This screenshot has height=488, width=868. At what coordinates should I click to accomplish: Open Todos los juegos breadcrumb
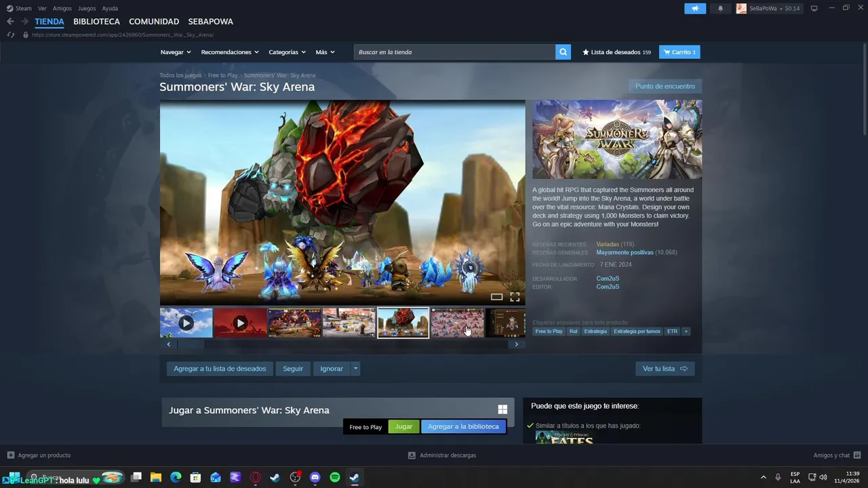click(180, 75)
